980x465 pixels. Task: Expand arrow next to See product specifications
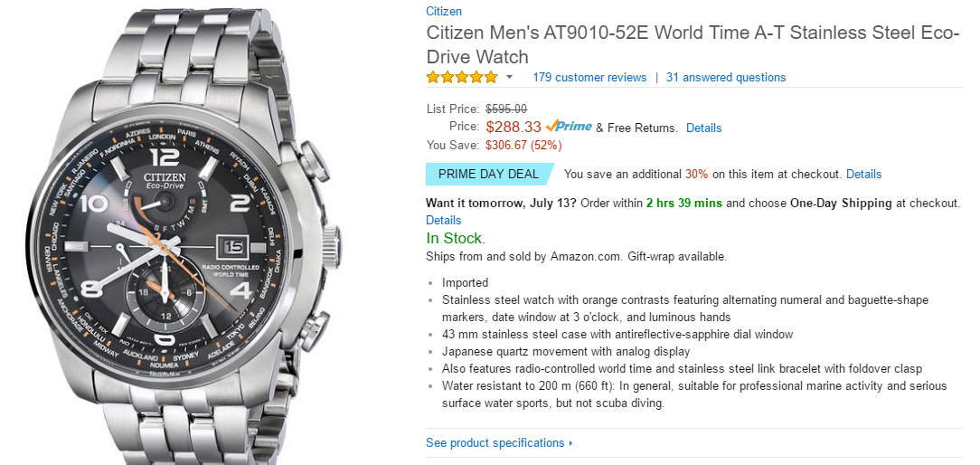571,443
